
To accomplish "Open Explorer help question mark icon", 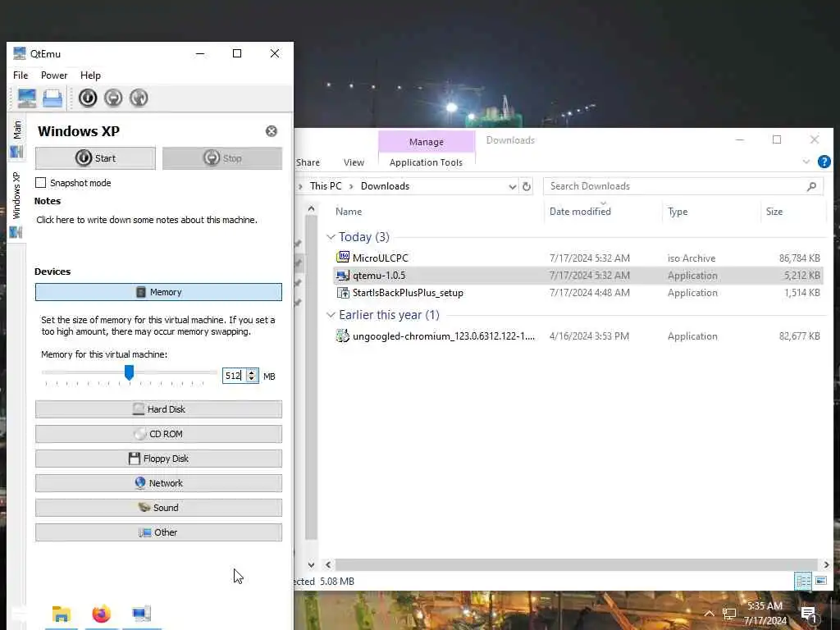I will (x=824, y=162).
